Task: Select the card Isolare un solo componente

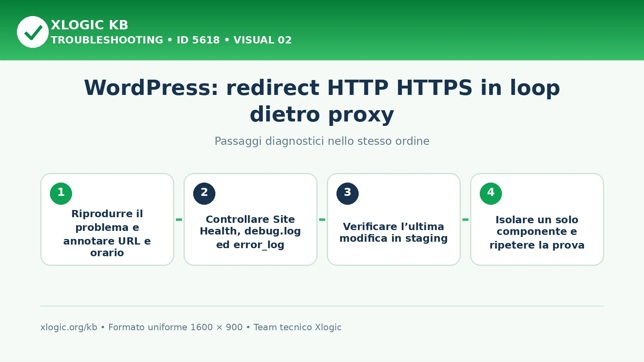Action: [537, 219]
